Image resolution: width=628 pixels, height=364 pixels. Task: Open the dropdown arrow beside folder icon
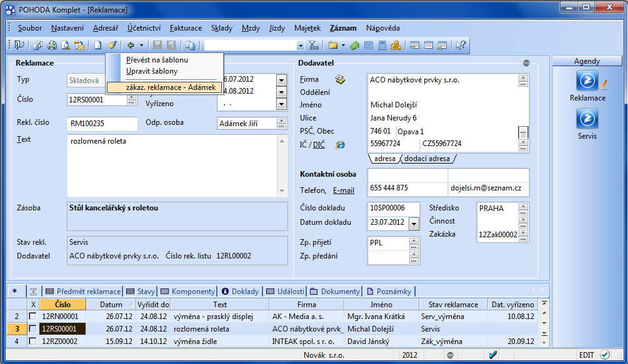343,45
